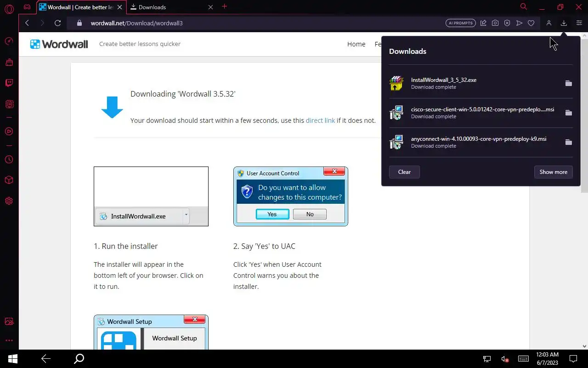Go back to the previous page
This screenshot has height=368, width=588.
click(x=27, y=23)
